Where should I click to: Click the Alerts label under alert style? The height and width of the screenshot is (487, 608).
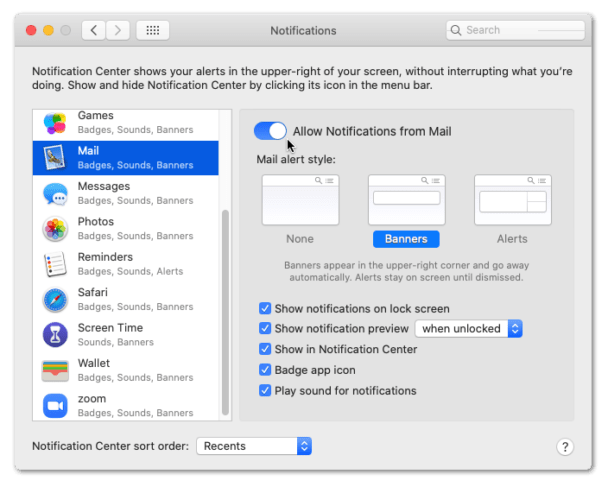(512, 239)
